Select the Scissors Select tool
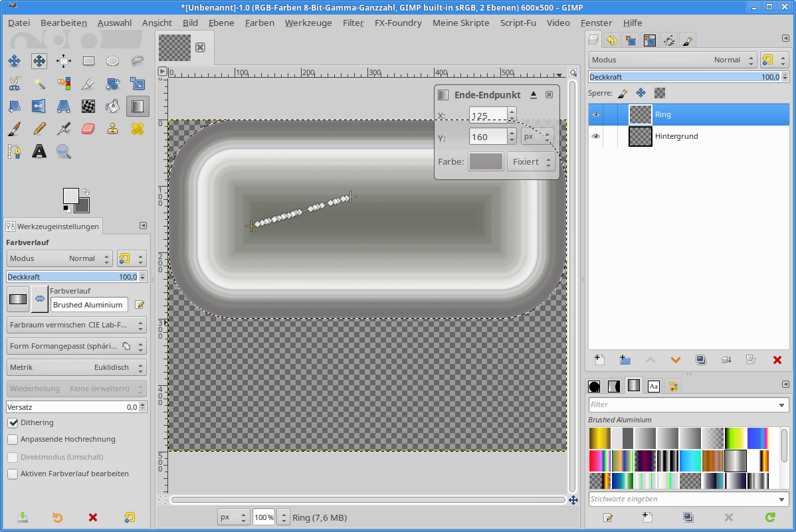Image resolution: width=796 pixels, height=532 pixels. click(14, 84)
